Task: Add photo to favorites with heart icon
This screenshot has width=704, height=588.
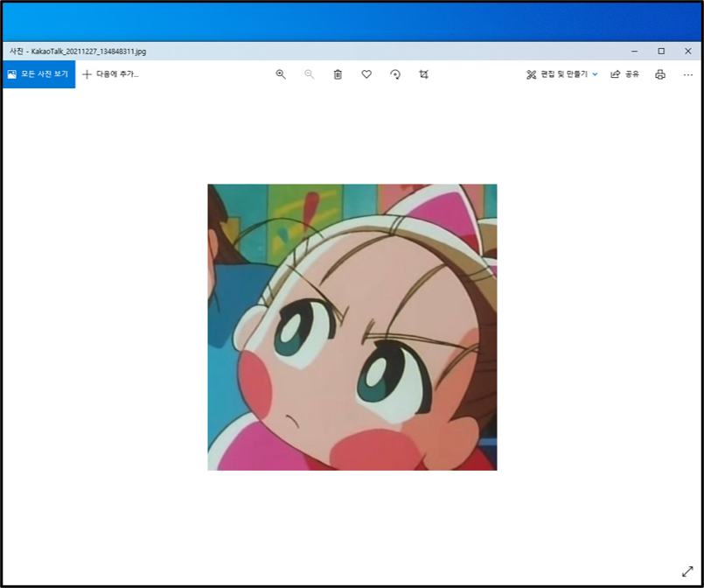Action: [x=366, y=74]
